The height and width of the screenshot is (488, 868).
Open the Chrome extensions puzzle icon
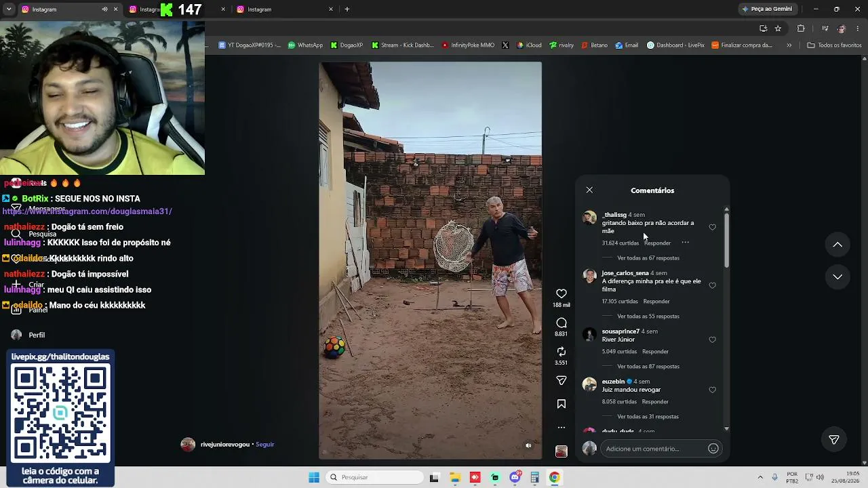(801, 28)
